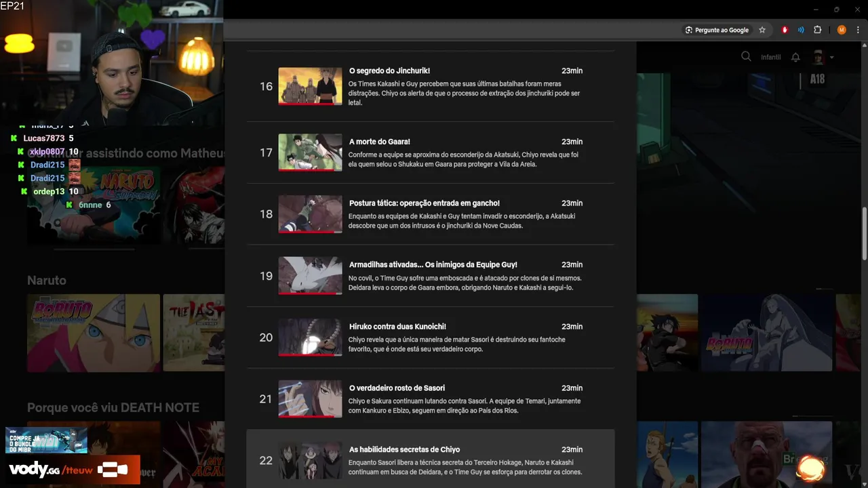Screen dimensions: 868x488
Task: Click red progress bar under episode 20 thumbnail
Action: [310, 355]
